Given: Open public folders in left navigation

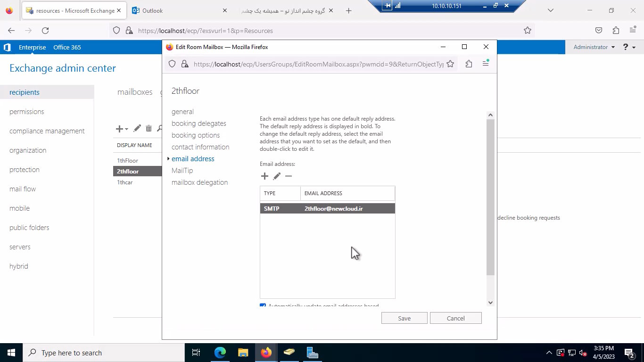Looking at the screenshot, I should 29,228.
